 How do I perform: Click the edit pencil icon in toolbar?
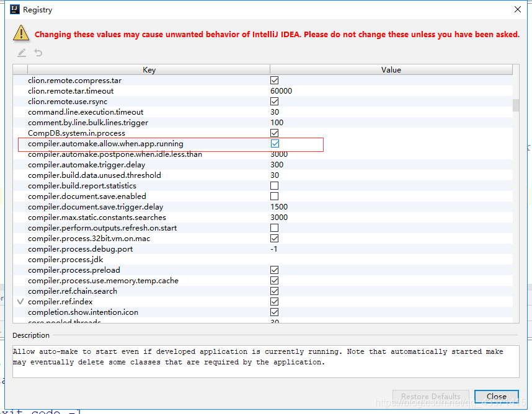click(x=22, y=53)
